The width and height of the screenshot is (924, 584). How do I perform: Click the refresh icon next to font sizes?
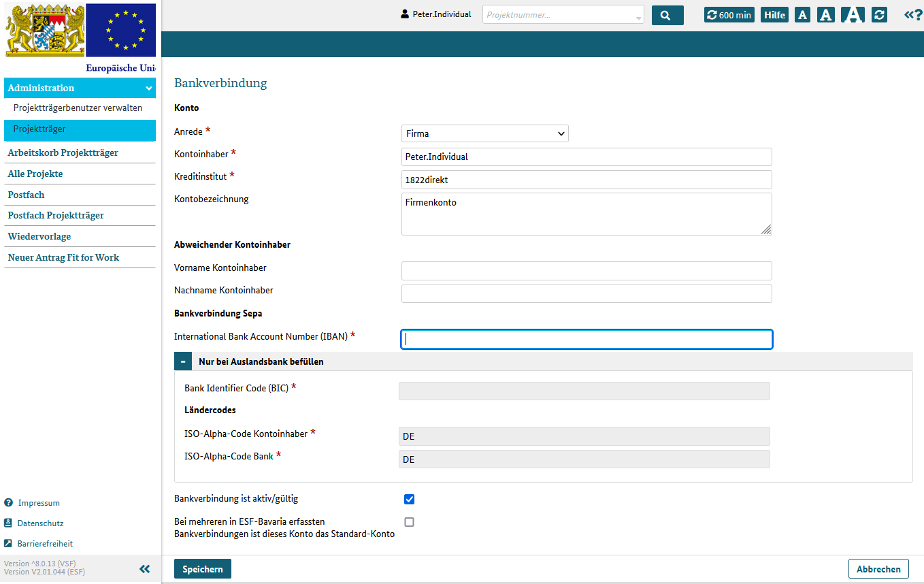(880, 15)
